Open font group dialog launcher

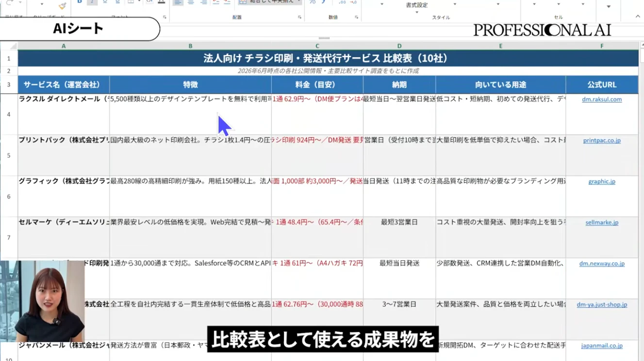click(165, 17)
